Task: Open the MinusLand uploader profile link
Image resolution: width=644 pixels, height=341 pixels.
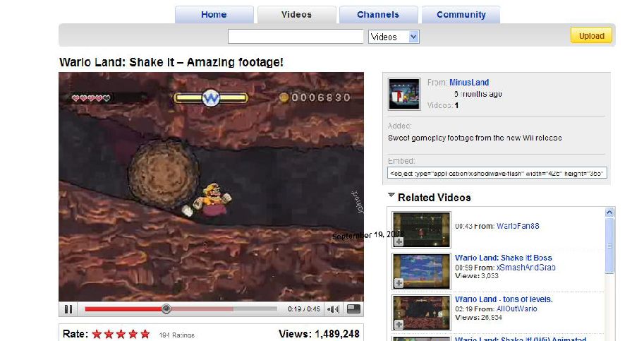Action: [x=468, y=83]
